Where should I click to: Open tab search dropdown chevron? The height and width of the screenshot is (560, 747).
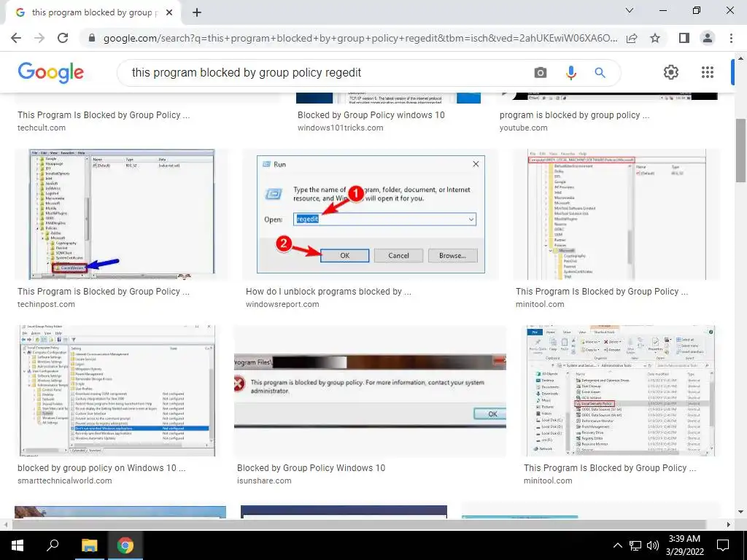pyautogui.click(x=630, y=10)
